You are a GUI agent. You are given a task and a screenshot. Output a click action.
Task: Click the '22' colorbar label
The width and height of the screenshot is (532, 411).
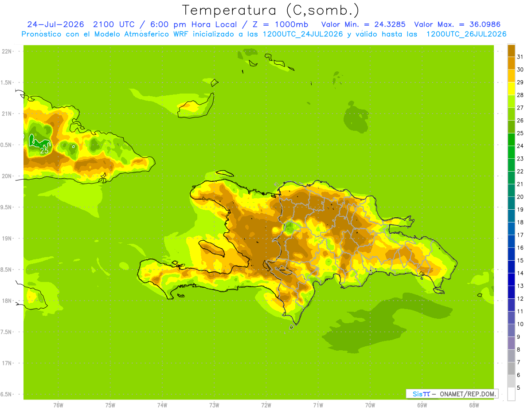click(x=520, y=171)
